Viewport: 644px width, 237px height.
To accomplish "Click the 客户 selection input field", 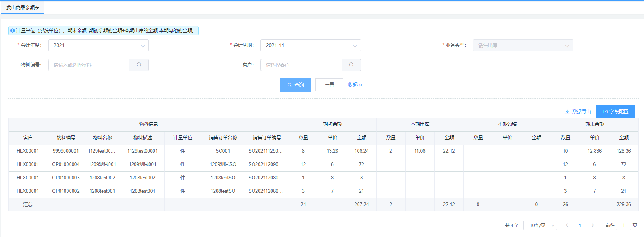I will (301, 65).
